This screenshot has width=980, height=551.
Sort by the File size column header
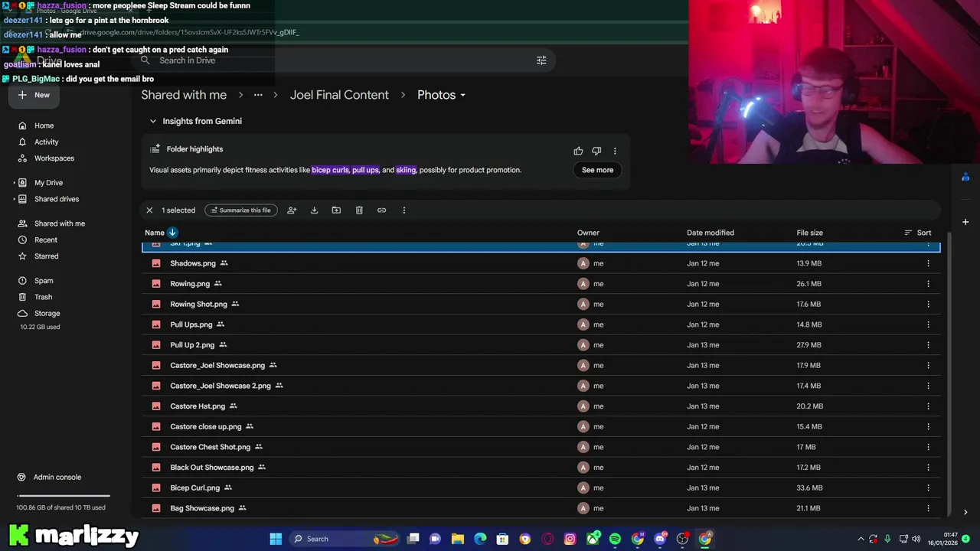809,233
